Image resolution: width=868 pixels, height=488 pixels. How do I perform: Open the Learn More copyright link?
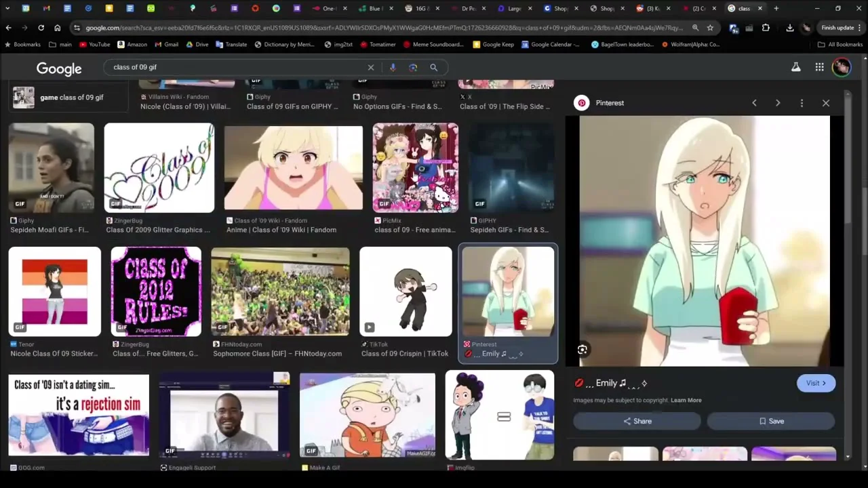tap(686, 400)
